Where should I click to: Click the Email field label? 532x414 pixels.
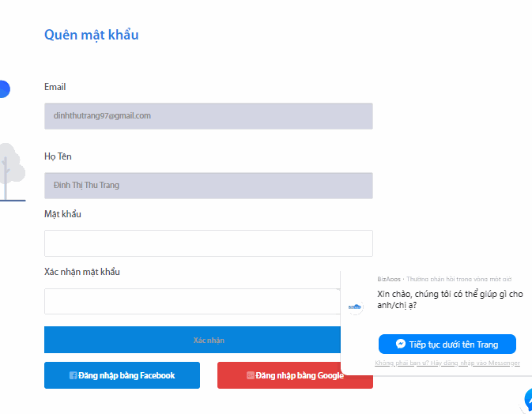(55, 87)
